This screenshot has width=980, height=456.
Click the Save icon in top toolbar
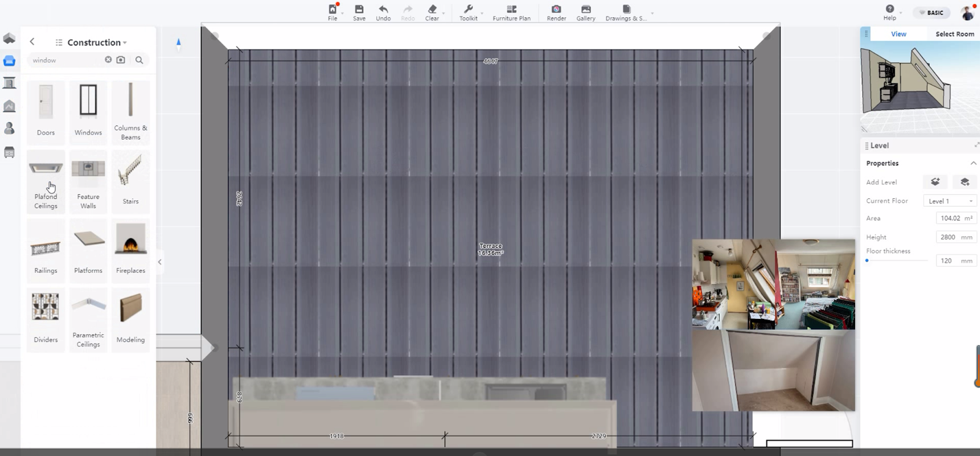pyautogui.click(x=359, y=12)
